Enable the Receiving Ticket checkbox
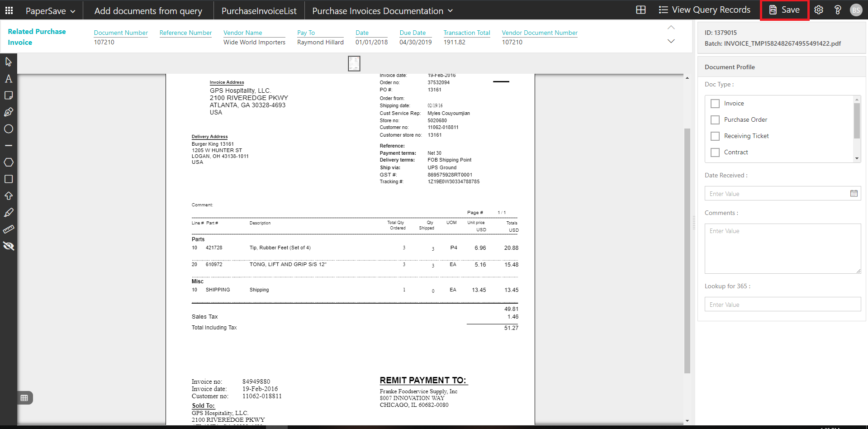Screen dimensions: 868x429 [715, 136]
